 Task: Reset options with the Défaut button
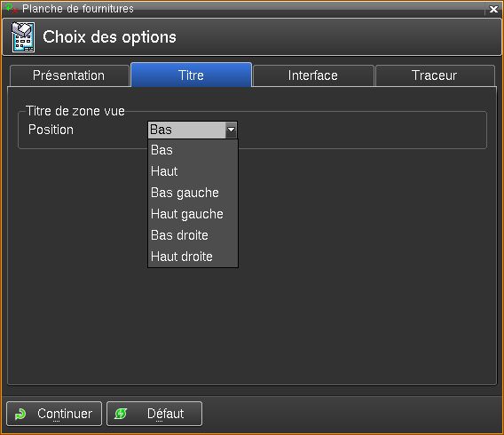(154, 414)
